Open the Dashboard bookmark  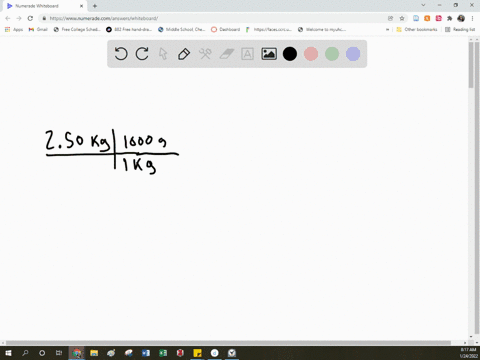pos(226,29)
